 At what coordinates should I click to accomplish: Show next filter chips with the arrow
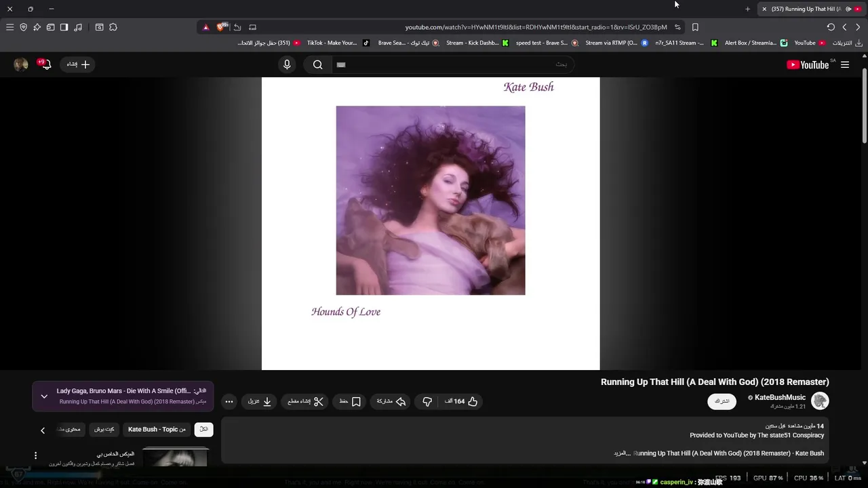pos(43,430)
